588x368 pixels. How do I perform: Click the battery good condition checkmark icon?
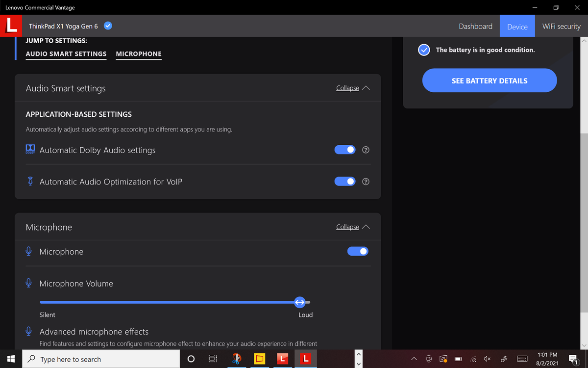424,50
